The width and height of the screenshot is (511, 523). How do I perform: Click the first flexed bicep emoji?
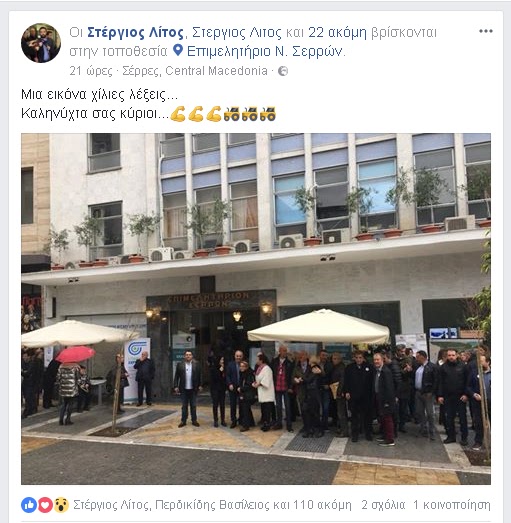[x=178, y=114]
